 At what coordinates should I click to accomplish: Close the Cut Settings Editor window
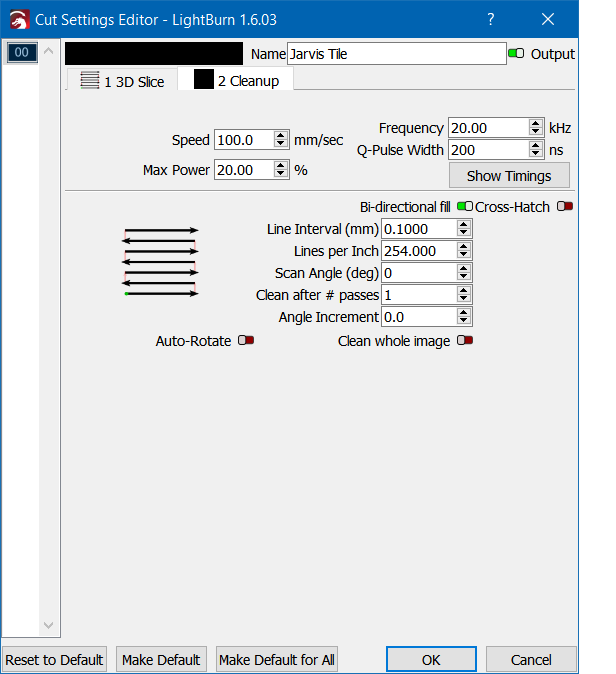[548, 19]
